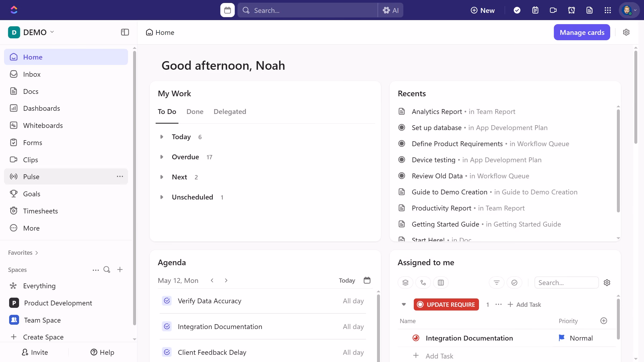Open Pulse options ellipsis menu

pyautogui.click(x=120, y=176)
